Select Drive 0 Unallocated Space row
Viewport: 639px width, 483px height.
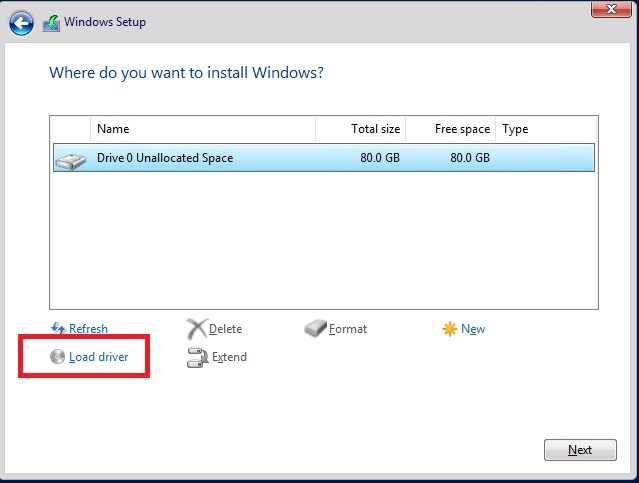coord(324,157)
